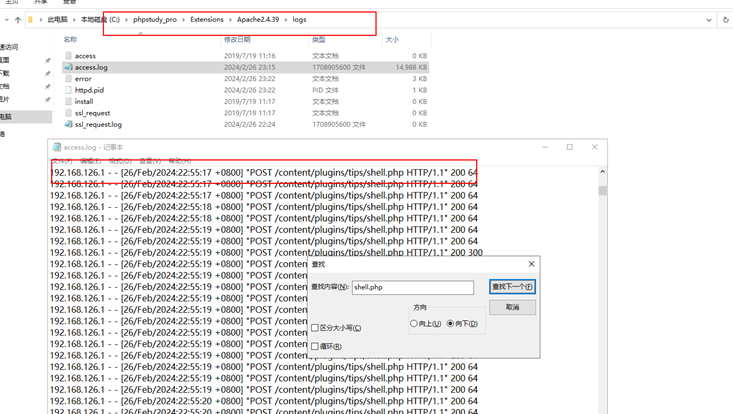Click the ssl_request file icon
The width and height of the screenshot is (733, 414).
[69, 113]
